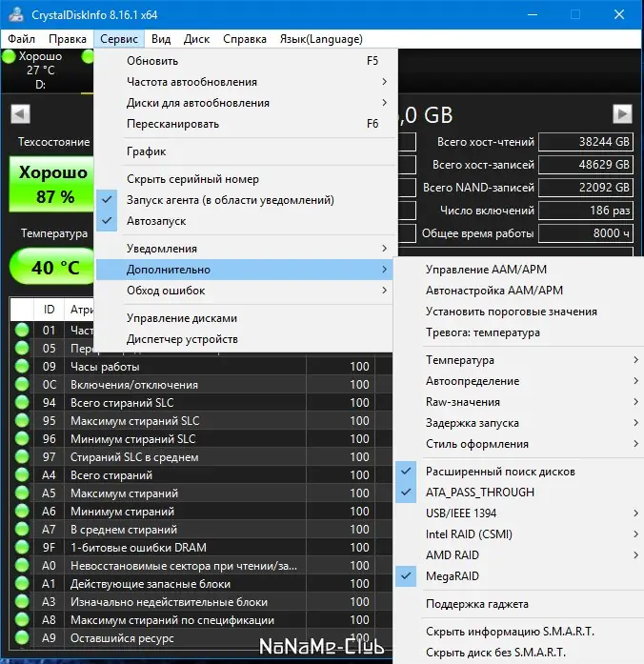Toggle the 'Автозапуск' checked option
Viewport: 644px width, 664px height.
[244, 221]
